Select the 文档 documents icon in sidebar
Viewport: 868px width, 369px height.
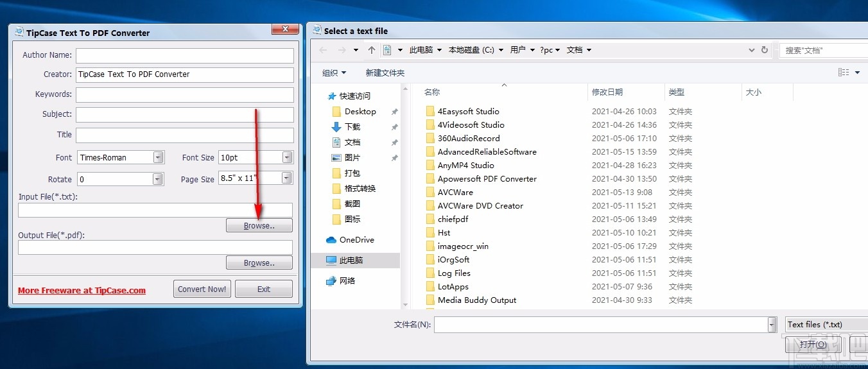(x=336, y=142)
